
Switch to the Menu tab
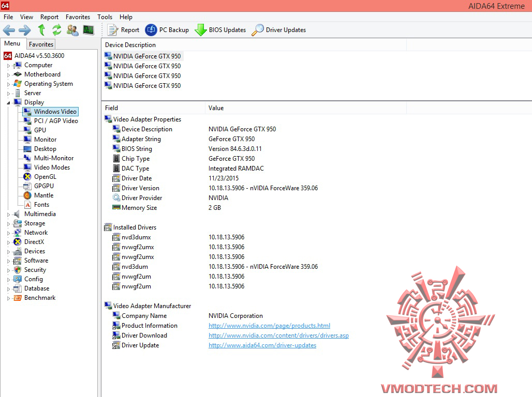[12, 43]
